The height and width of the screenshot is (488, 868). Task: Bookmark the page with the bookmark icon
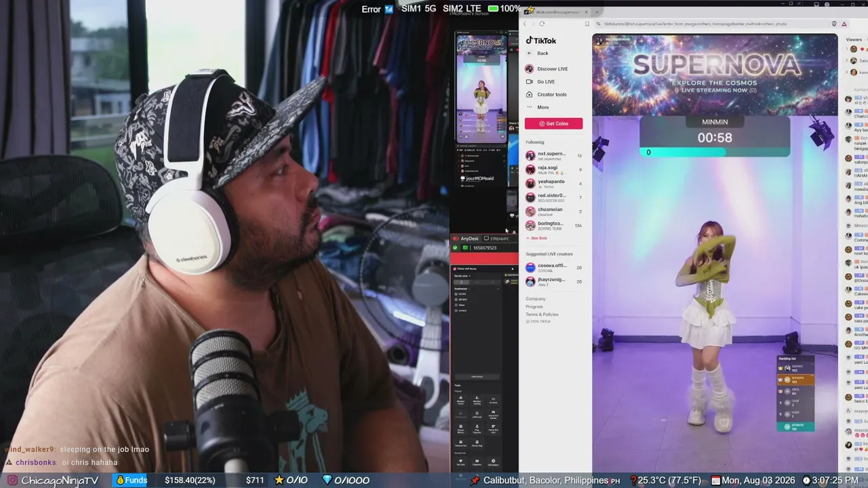(587, 24)
